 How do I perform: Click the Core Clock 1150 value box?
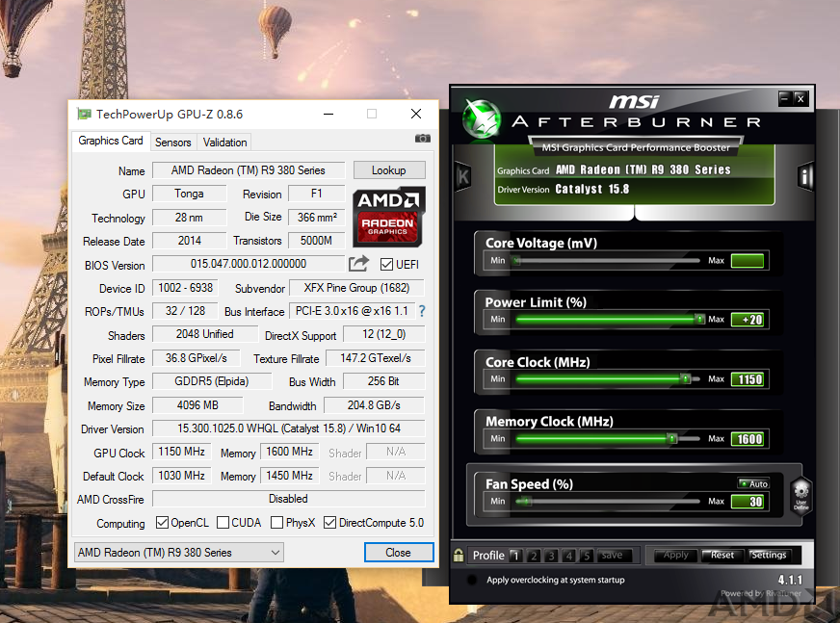748,379
